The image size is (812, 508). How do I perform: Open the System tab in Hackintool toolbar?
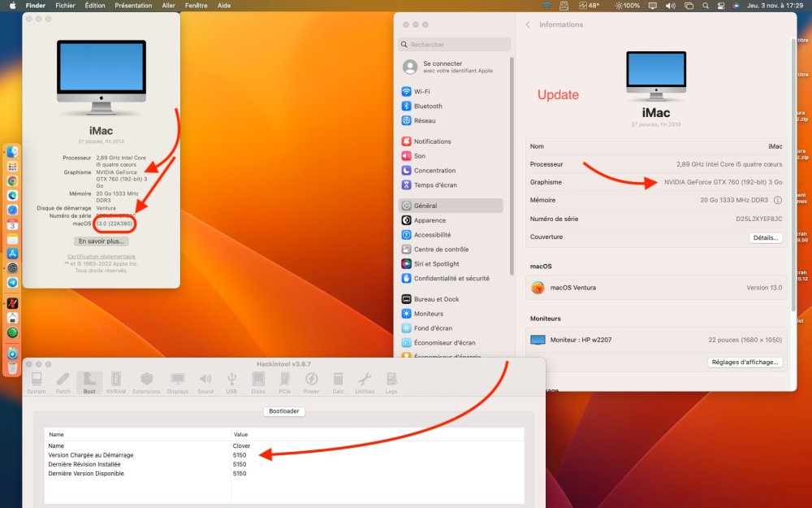(x=37, y=383)
